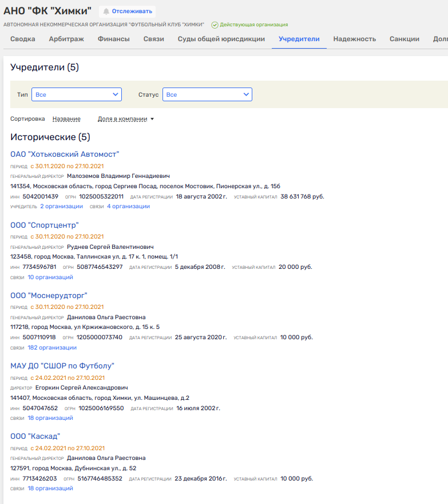Open МАУ ДО "СШОР по Футболу" link
Screen dimensions: 448x504
(x=62, y=366)
